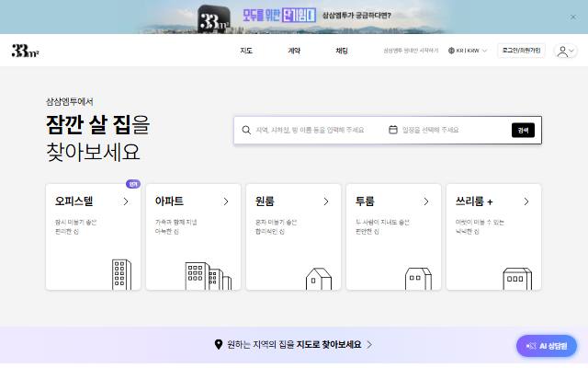
Task: Open the AI 상담원 chat button
Action: (x=547, y=346)
